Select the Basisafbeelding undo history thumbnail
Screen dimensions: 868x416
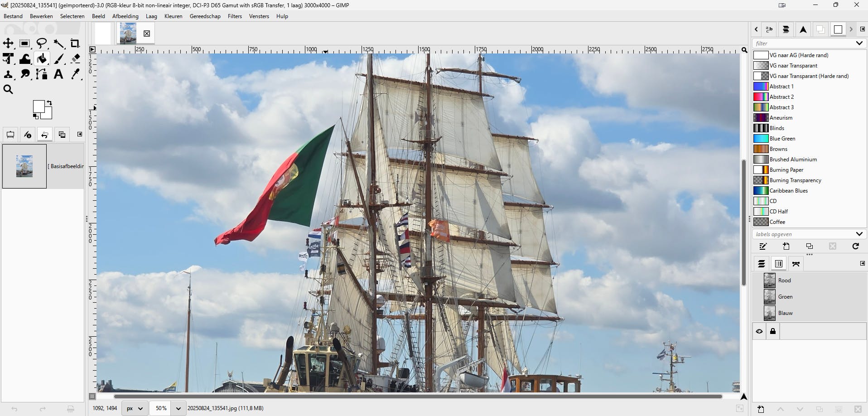[x=24, y=166]
